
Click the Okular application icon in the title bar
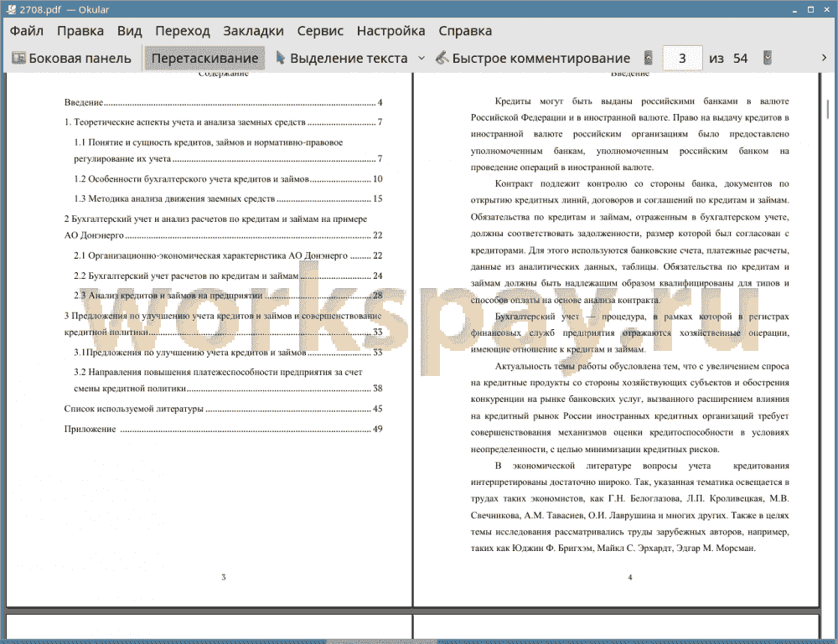coord(11,9)
